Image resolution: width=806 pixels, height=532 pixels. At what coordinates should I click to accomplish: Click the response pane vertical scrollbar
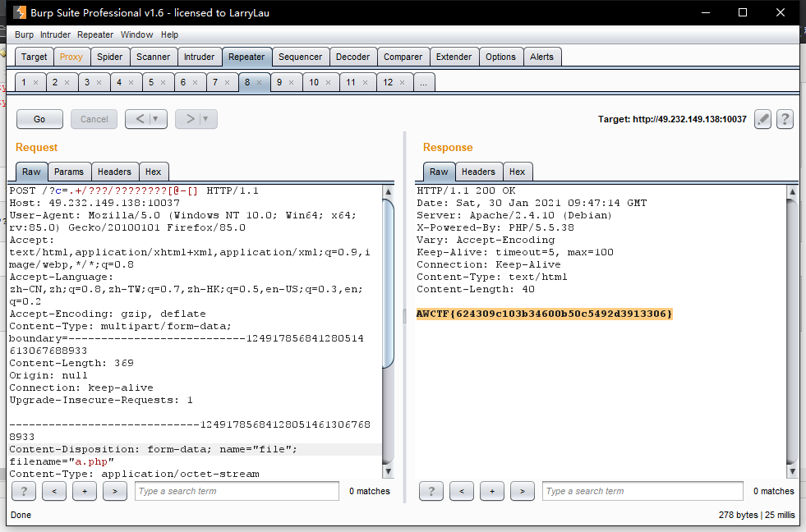click(792, 331)
